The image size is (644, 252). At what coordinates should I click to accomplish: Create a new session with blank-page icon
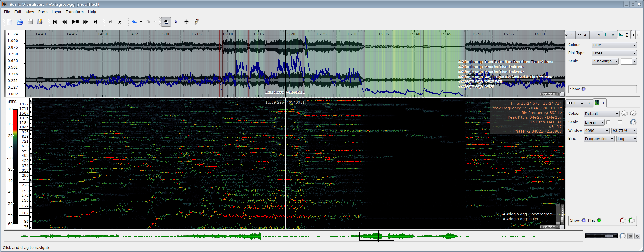pyautogui.click(x=10, y=22)
